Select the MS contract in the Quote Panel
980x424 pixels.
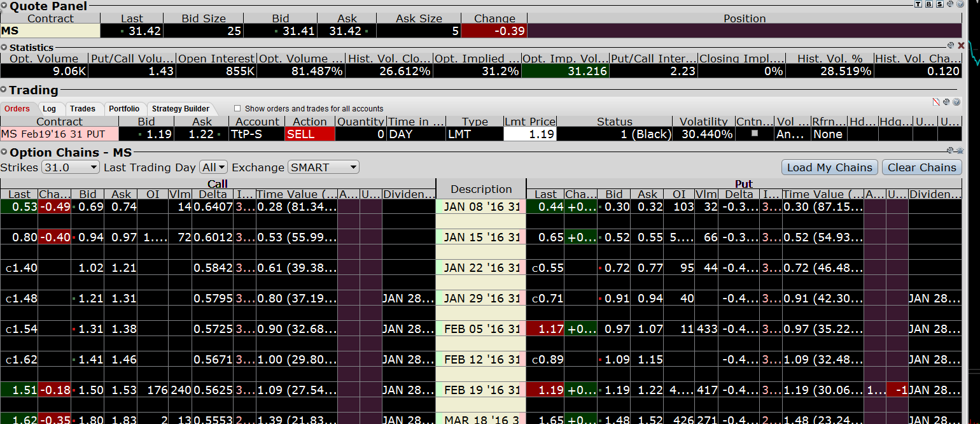[50, 31]
